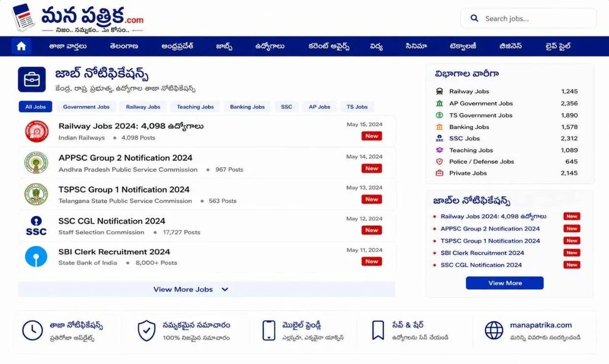Select the AP Jobs filter tab

coord(320,107)
